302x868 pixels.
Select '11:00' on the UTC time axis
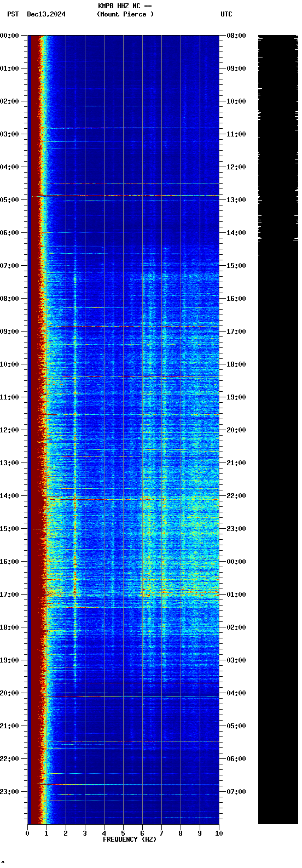pos(236,134)
